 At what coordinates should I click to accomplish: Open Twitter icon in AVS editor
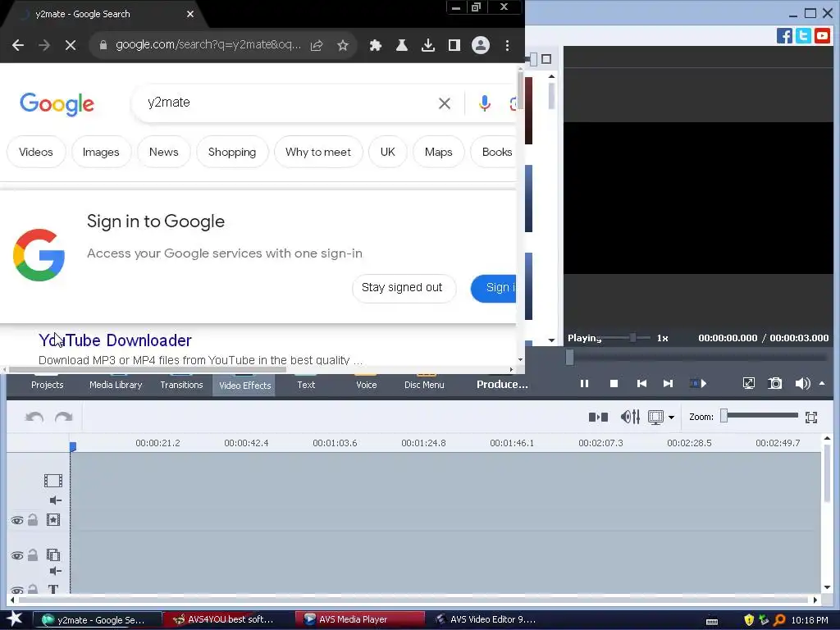click(x=803, y=36)
